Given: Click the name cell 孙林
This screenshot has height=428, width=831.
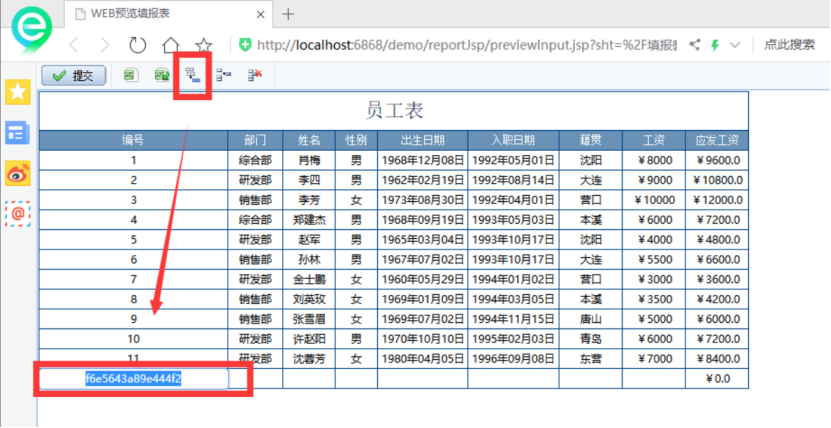Looking at the screenshot, I should pos(309,260).
